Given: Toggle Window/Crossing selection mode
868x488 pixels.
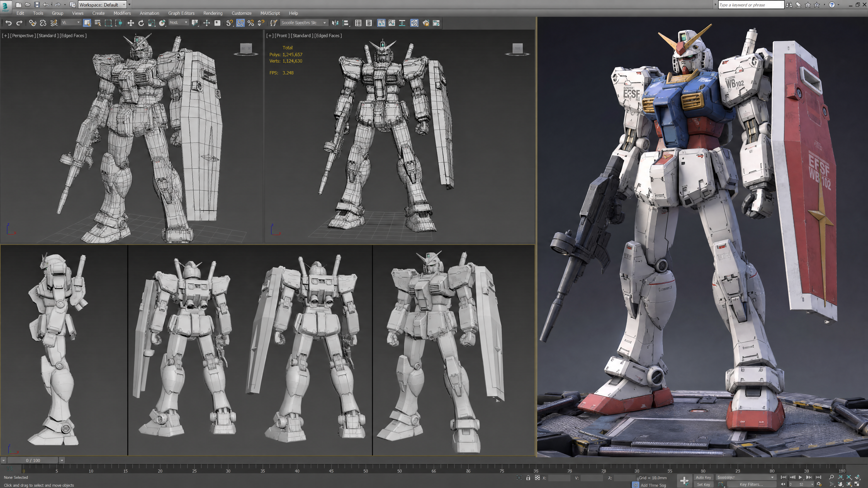Looking at the screenshot, I should coord(119,23).
